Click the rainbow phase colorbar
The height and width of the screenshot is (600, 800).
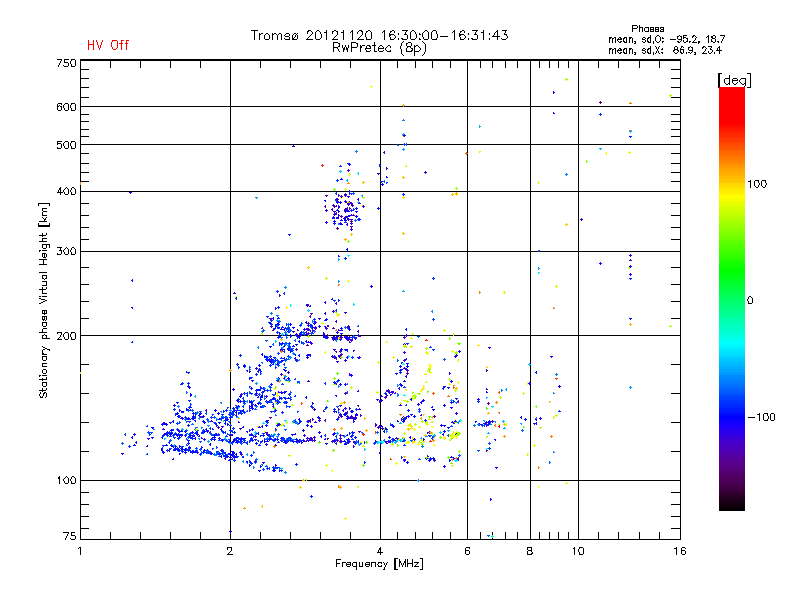[732, 299]
